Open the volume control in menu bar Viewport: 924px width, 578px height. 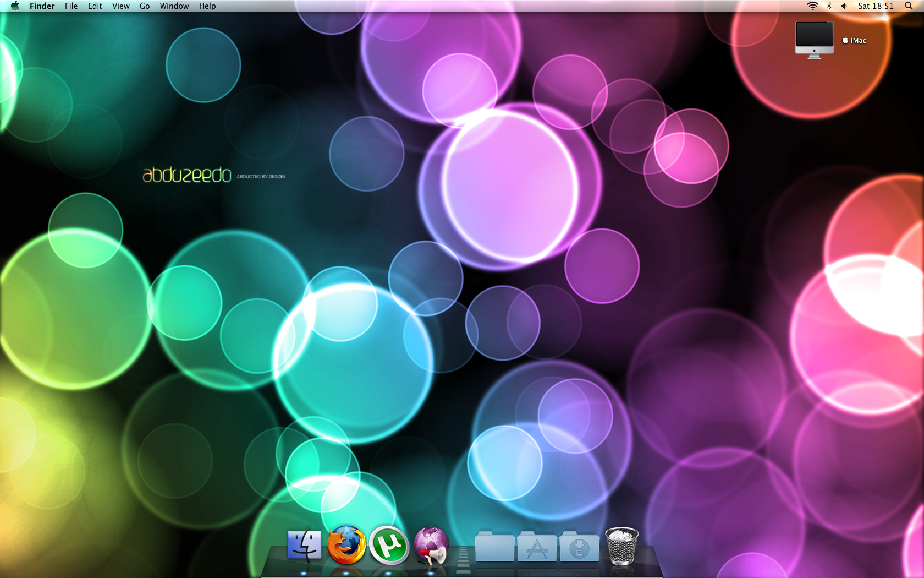(844, 6)
